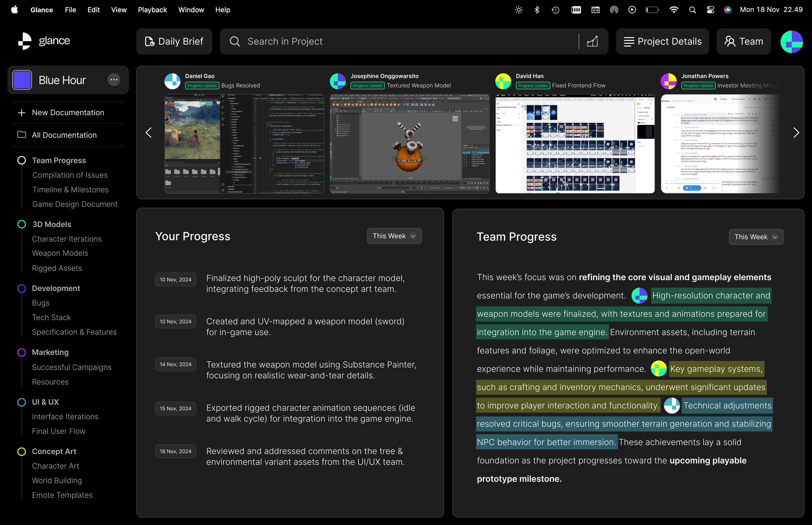812x525 pixels.
Task: Go to the next carousel update
Action: pos(796,133)
